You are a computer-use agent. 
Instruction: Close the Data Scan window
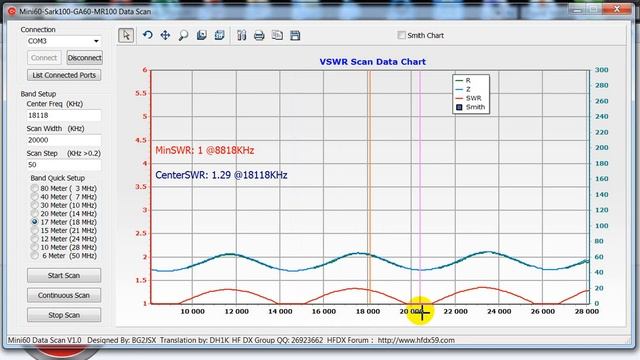click(617, 9)
